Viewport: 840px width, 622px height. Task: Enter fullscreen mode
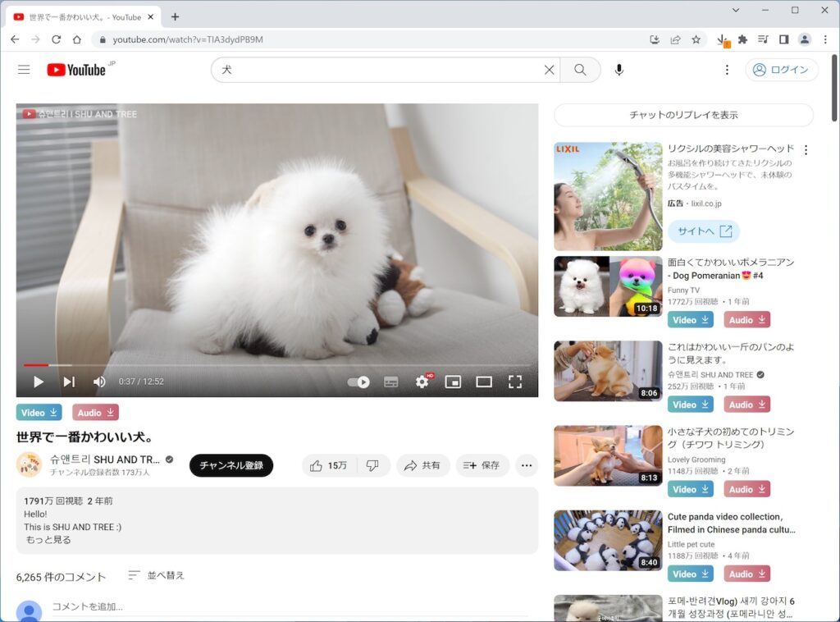click(516, 381)
